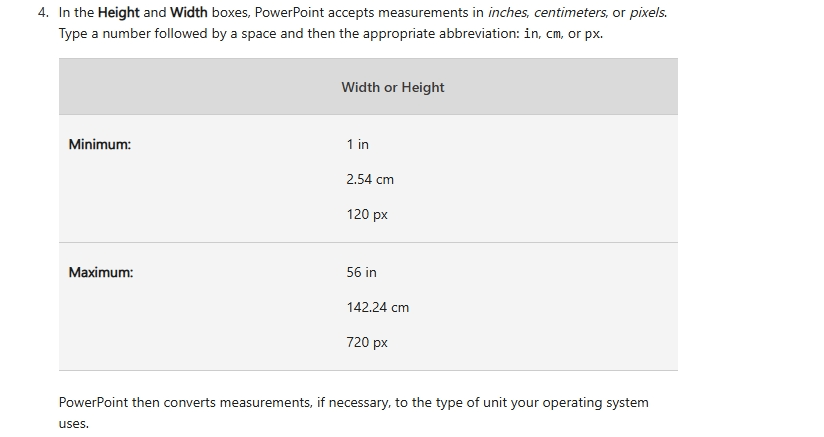This screenshot has width=824, height=437.
Task: Click the italic word 'inches'
Action: tap(508, 13)
